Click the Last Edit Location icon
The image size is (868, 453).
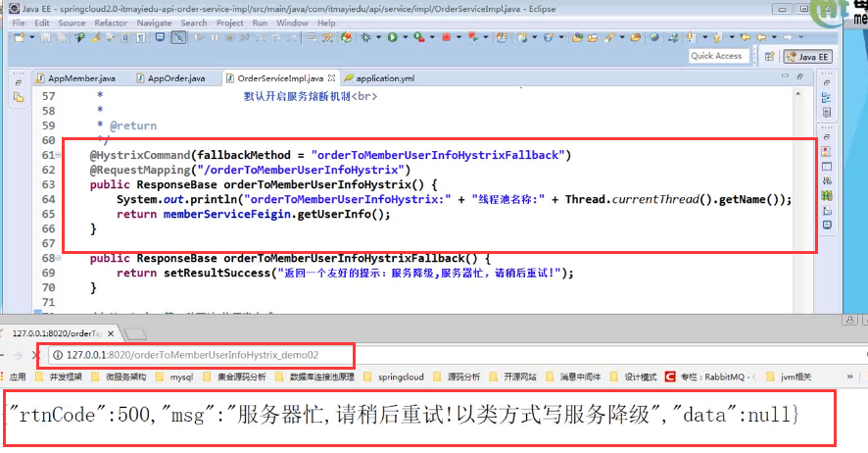tap(746, 37)
